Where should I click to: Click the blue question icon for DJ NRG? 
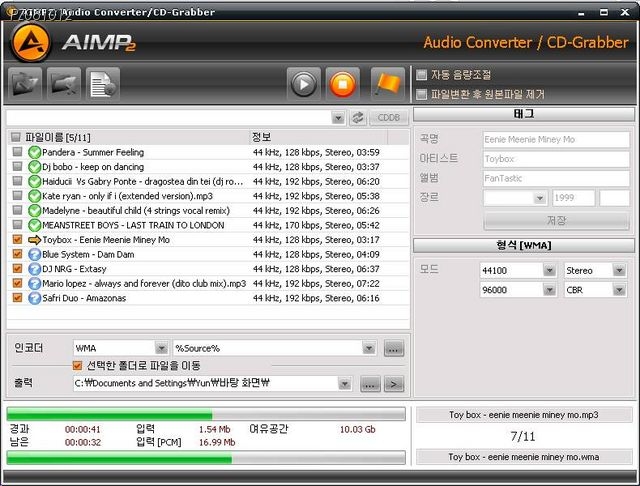click(34, 269)
